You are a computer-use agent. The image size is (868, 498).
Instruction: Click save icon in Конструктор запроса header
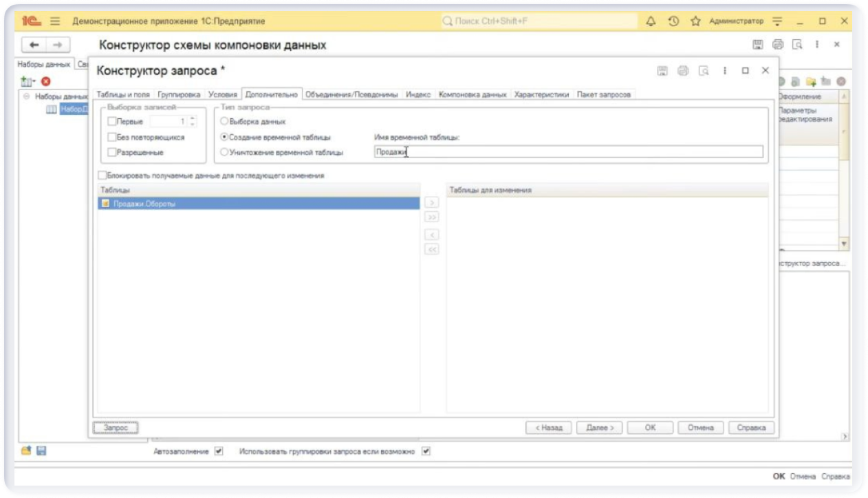pos(662,71)
